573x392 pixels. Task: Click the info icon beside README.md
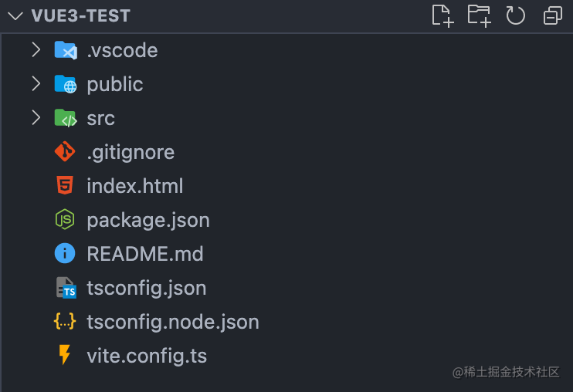(65, 253)
